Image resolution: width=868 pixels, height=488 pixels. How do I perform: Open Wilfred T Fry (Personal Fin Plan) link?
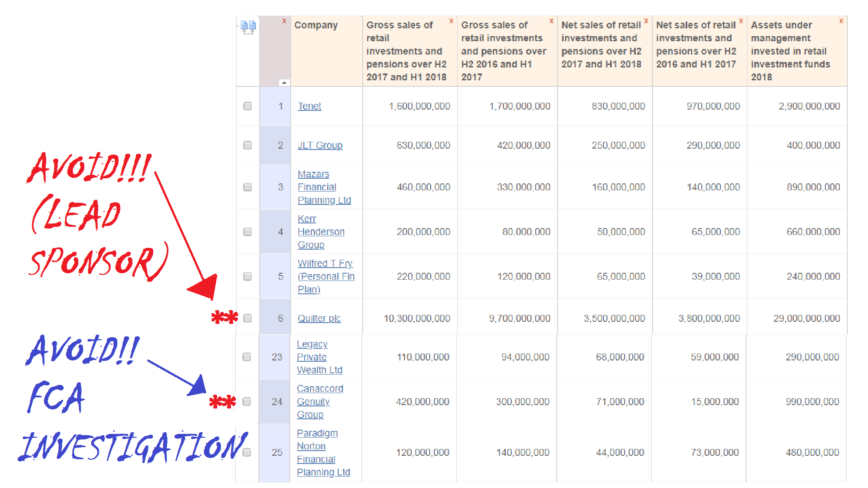326,277
